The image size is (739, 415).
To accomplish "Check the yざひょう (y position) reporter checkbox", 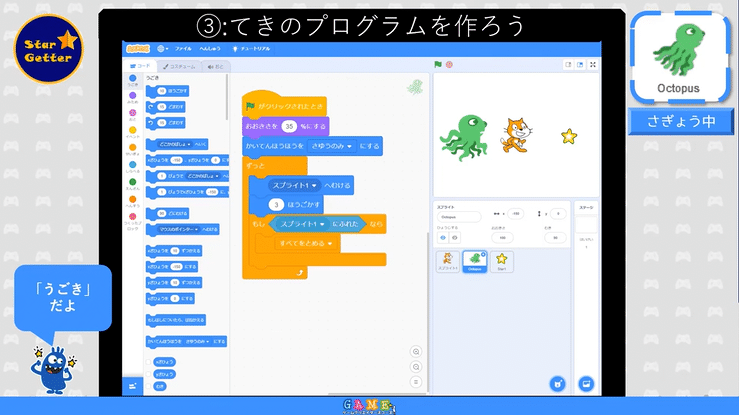I will click(x=148, y=374).
